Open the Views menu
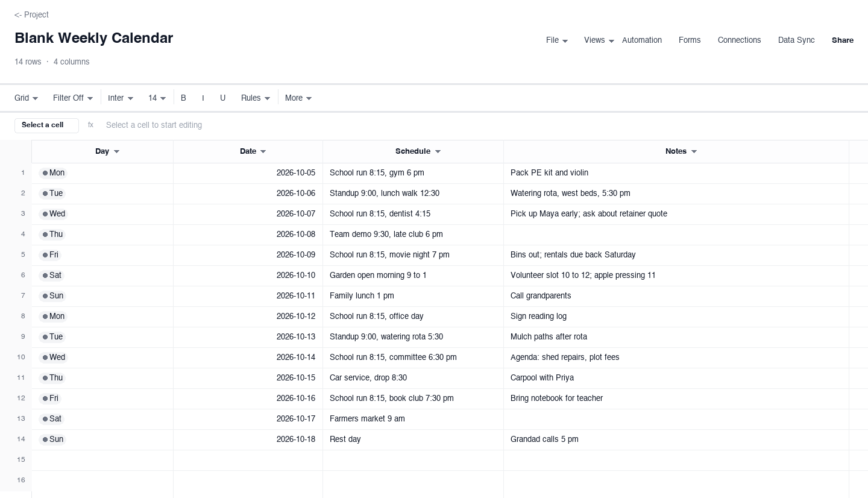The width and height of the screenshot is (868, 498). click(x=599, y=40)
